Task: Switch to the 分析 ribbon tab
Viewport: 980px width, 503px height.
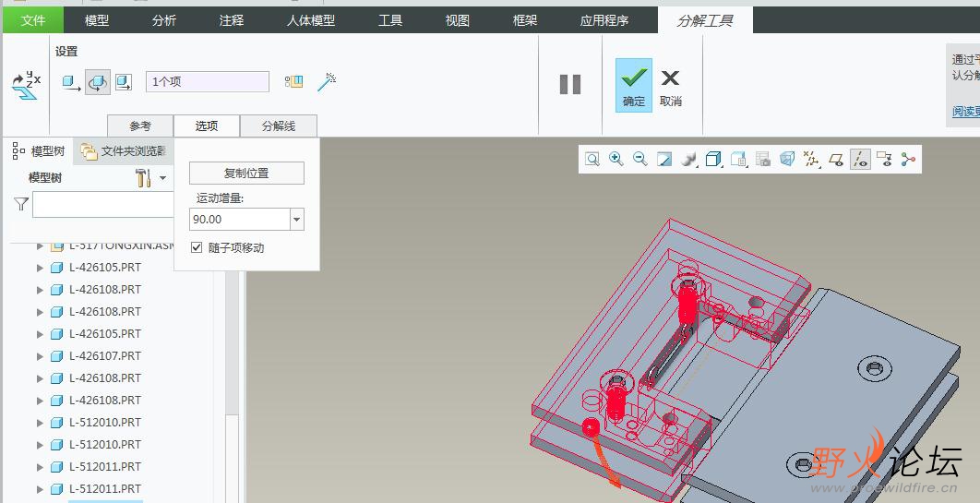Action: pos(163,20)
